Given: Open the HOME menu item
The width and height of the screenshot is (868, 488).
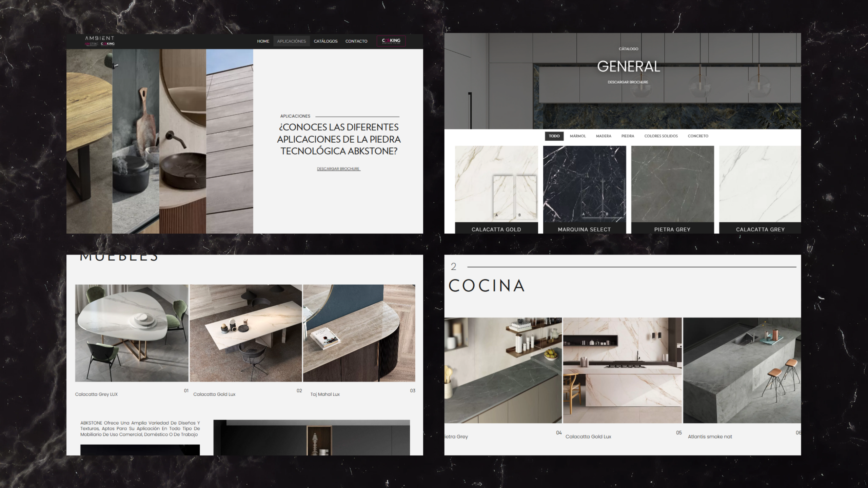Looking at the screenshot, I should pyautogui.click(x=263, y=41).
